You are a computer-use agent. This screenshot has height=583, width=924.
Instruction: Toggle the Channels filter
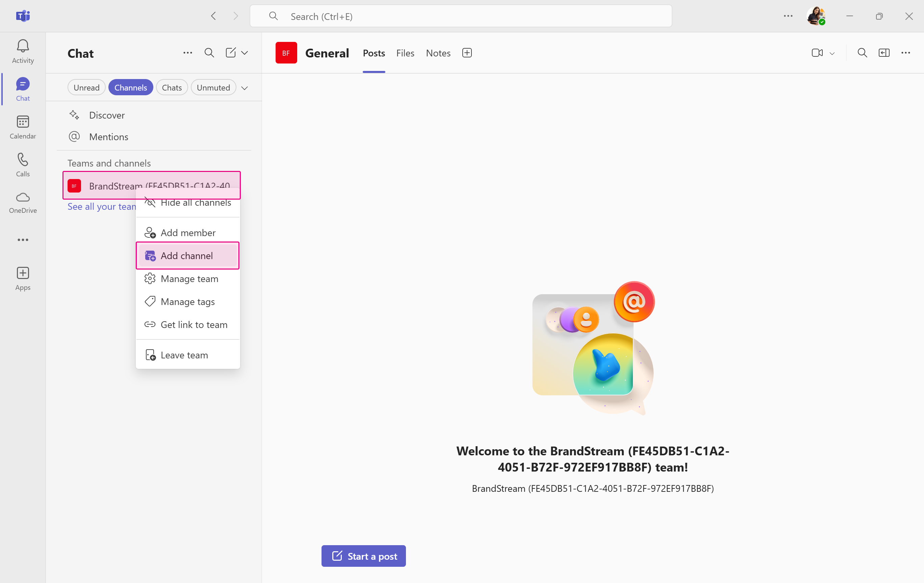coord(130,87)
